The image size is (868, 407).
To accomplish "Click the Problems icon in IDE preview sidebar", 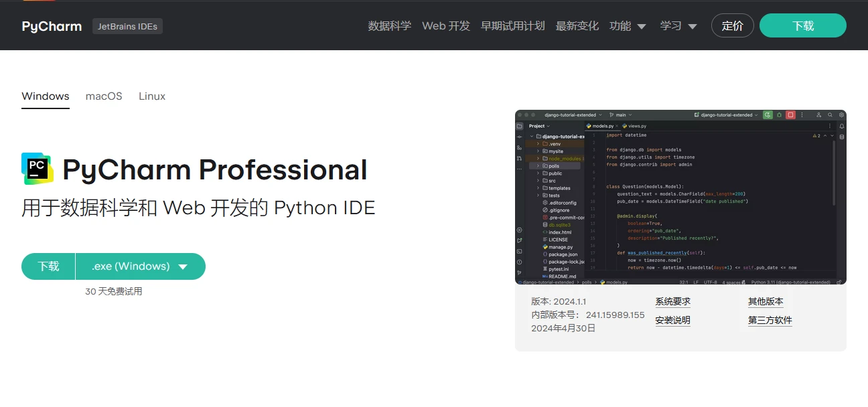I will pos(519,262).
